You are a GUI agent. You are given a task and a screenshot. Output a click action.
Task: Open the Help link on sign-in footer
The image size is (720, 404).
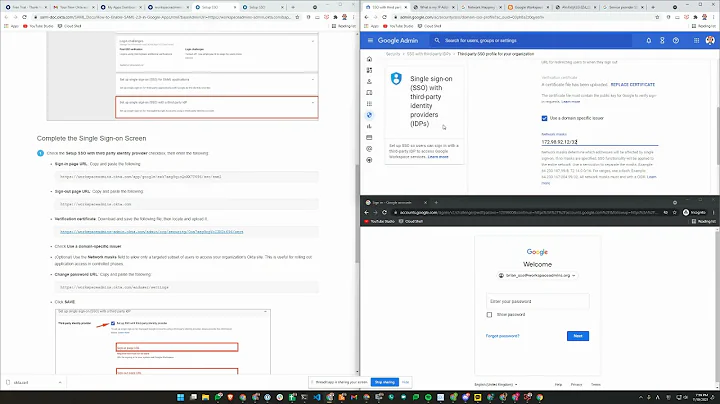point(558,385)
